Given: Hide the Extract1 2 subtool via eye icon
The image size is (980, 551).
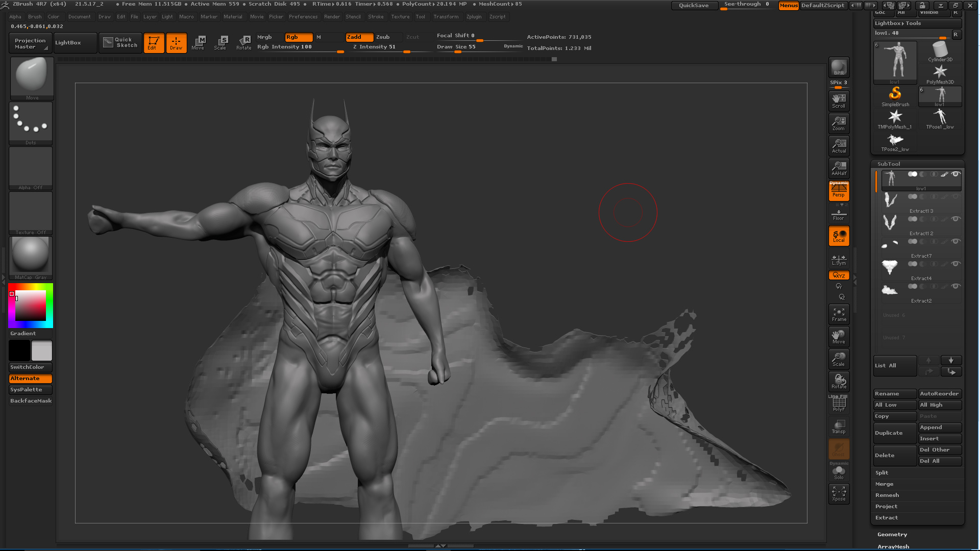Looking at the screenshot, I should coord(955,219).
